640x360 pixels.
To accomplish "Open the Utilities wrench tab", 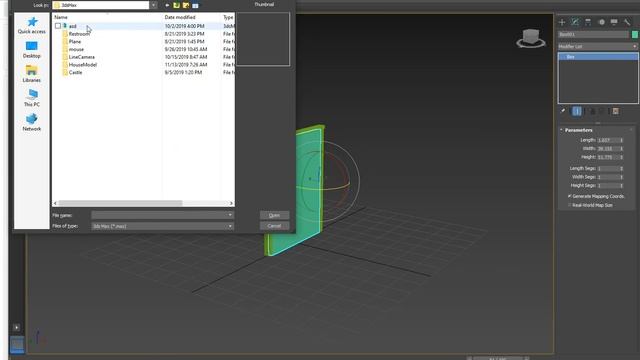I will 627,22.
